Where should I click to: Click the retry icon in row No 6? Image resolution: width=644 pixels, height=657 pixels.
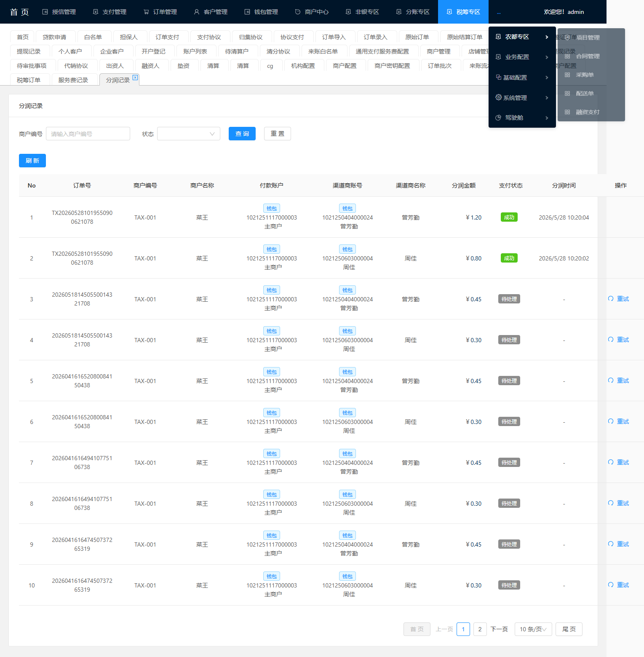pyautogui.click(x=611, y=421)
